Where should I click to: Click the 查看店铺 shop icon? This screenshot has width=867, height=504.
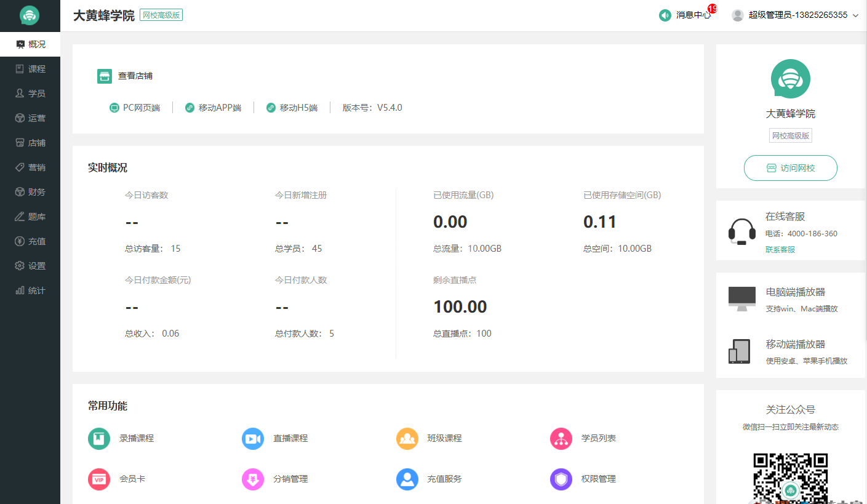pyautogui.click(x=105, y=76)
